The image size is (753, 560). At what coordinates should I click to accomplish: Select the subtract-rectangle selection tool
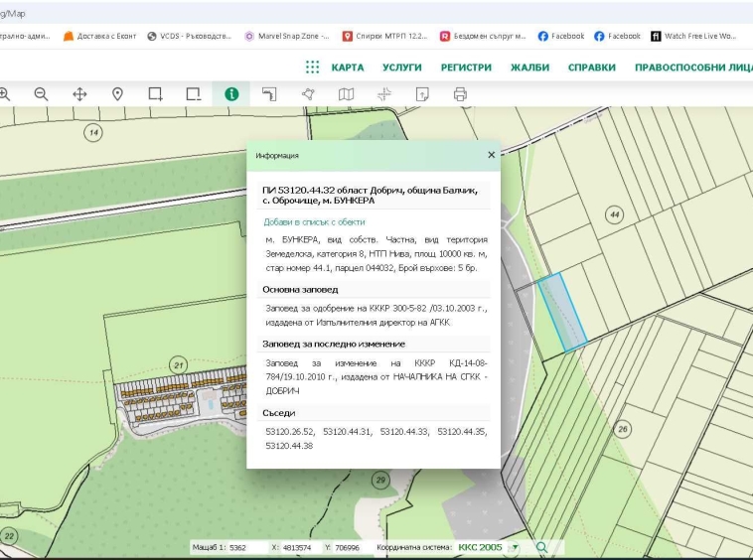tap(193, 94)
